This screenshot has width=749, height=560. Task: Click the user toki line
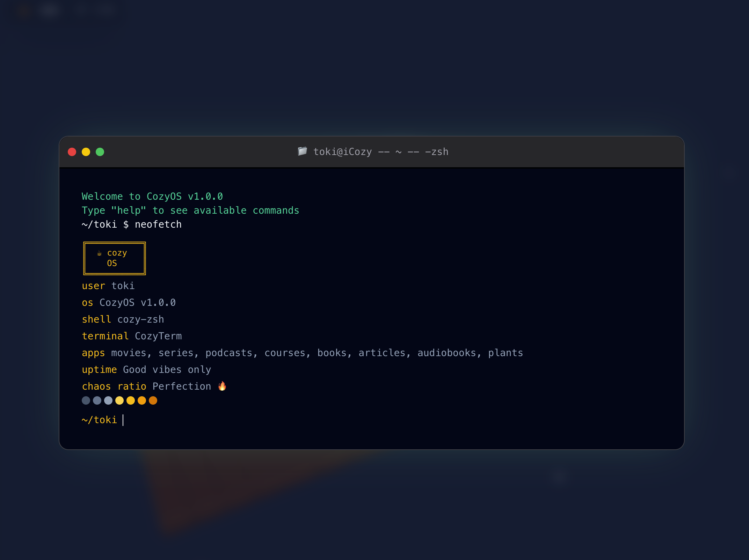(x=108, y=286)
